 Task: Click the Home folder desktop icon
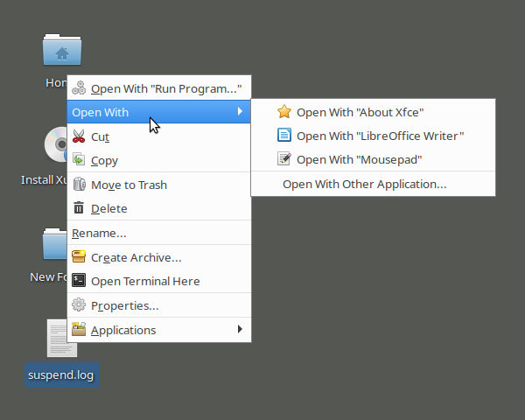pos(61,51)
